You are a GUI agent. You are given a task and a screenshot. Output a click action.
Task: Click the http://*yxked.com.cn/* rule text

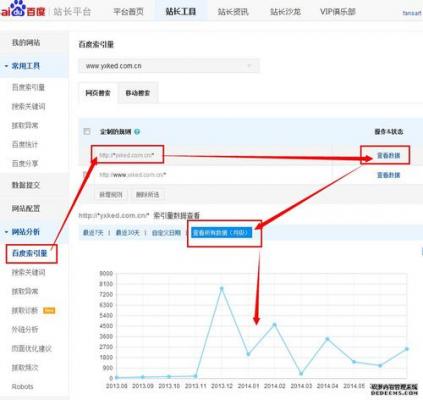coord(127,155)
